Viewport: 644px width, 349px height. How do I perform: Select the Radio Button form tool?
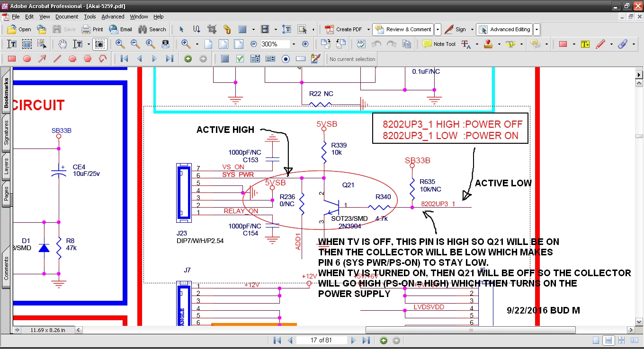tap(286, 59)
